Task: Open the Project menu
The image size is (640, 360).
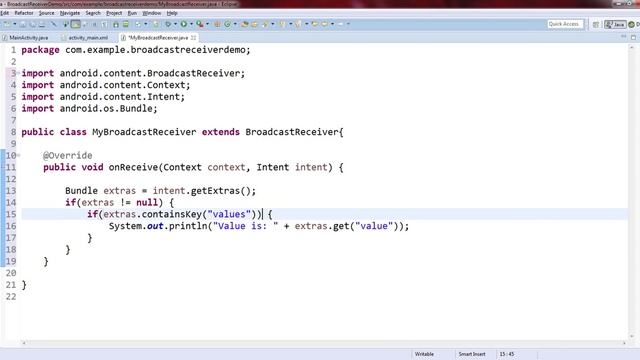Action: 114,13
